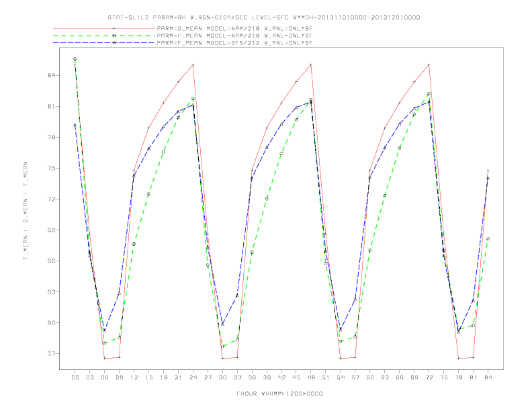The width and height of the screenshot is (532, 411).
Task: Click the red O_MEAN minimum point at hour 54
Action: [x=341, y=358]
